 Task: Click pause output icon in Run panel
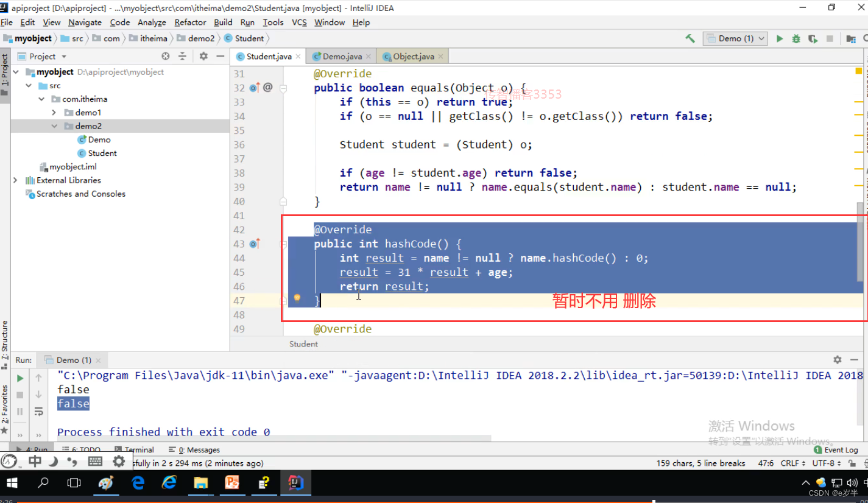[x=19, y=412]
